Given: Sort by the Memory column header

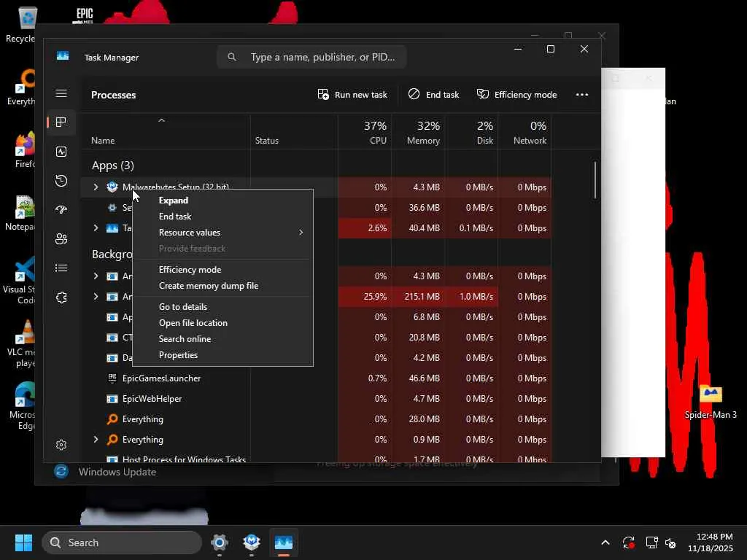Looking at the screenshot, I should tap(419, 133).
